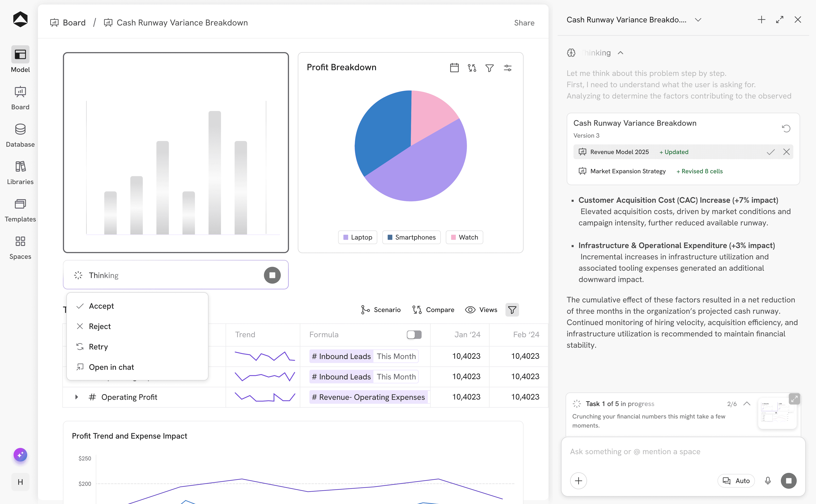Viewport: 816px width, 504px height.
Task: Click the Scenario button above the table
Action: pos(380,310)
